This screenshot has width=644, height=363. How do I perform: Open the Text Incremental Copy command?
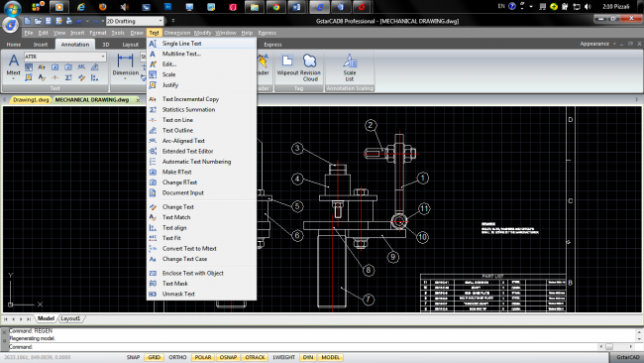(202, 99)
